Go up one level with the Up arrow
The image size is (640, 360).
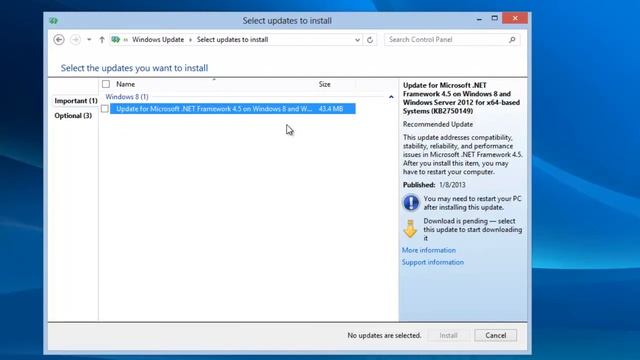pyautogui.click(x=102, y=40)
